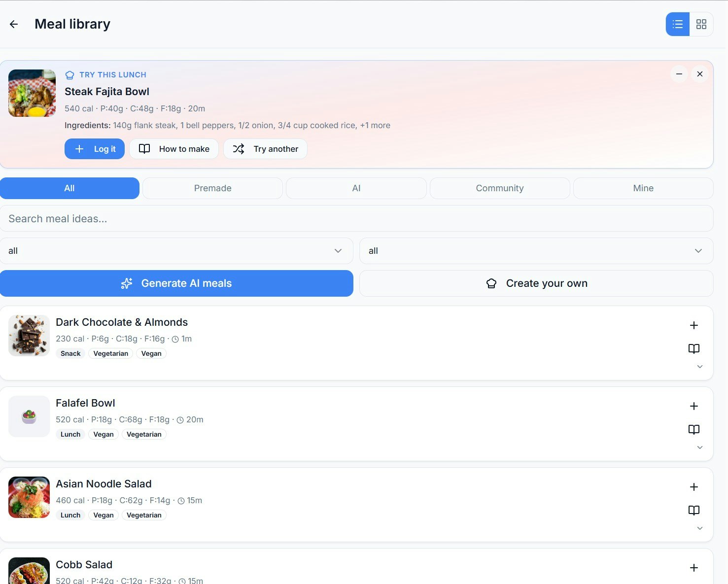Image resolution: width=728 pixels, height=584 pixels.
Task: Open the Community tab
Action: click(x=500, y=188)
